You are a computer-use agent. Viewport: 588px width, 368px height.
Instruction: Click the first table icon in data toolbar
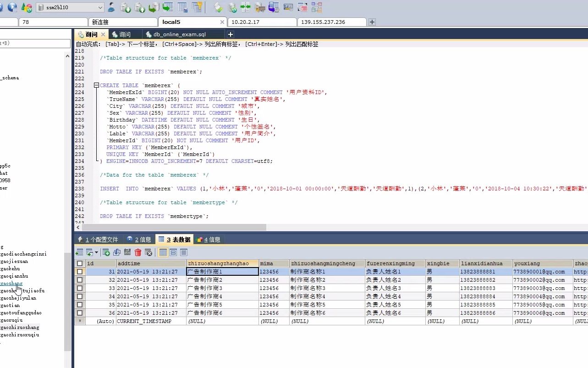(x=80, y=252)
